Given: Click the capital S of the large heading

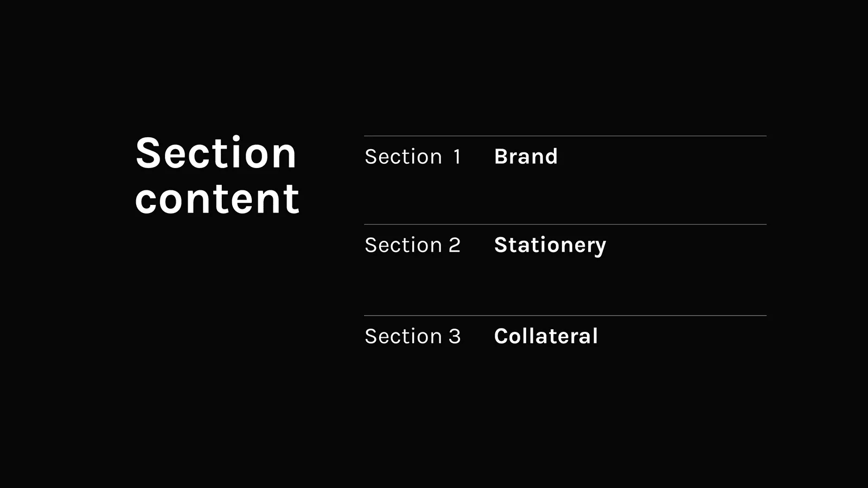Looking at the screenshot, I should coord(148,153).
